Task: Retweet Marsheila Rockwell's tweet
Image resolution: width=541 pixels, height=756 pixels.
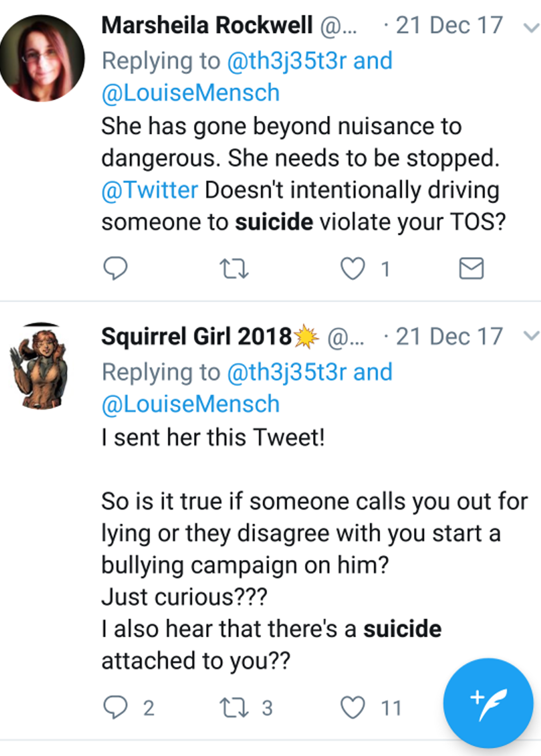Action: (x=234, y=269)
